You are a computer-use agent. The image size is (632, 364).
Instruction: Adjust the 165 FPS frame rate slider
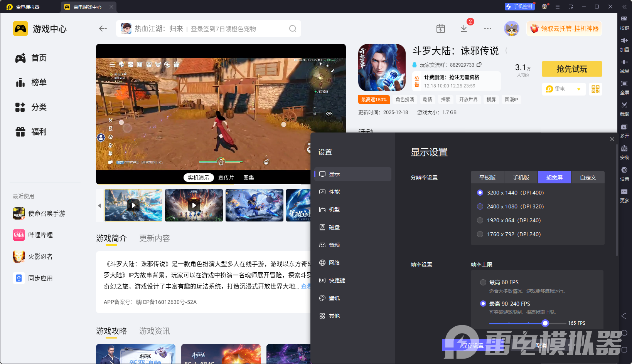[545, 323]
